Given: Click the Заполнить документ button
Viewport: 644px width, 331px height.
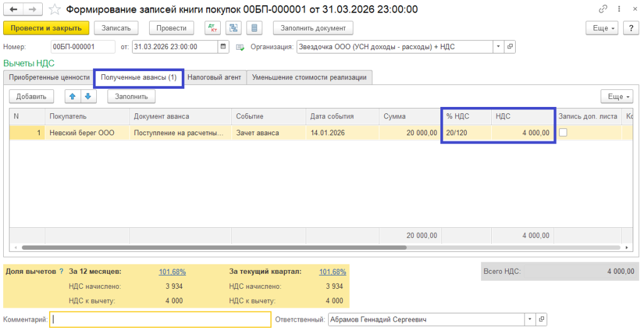Looking at the screenshot, I should click(x=313, y=28).
